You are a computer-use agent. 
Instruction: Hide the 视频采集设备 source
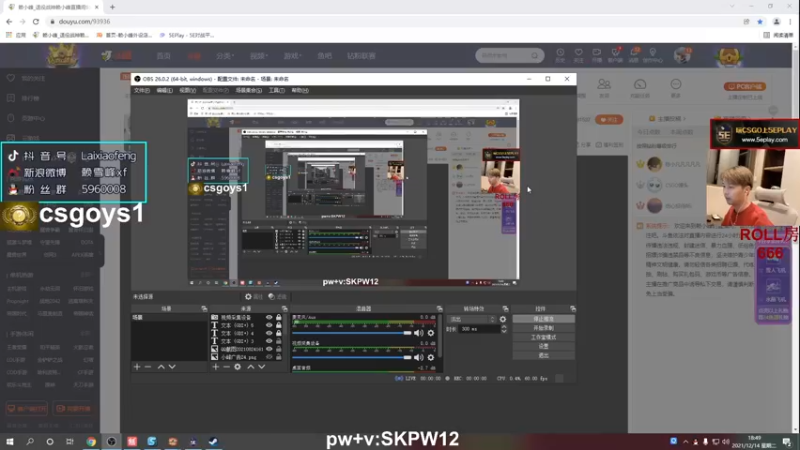[x=269, y=317]
